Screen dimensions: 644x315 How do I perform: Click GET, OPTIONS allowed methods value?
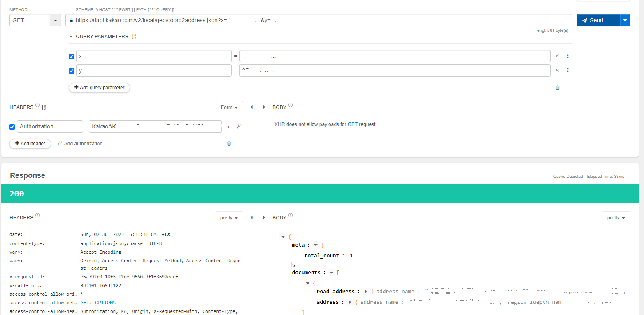[x=98, y=303]
